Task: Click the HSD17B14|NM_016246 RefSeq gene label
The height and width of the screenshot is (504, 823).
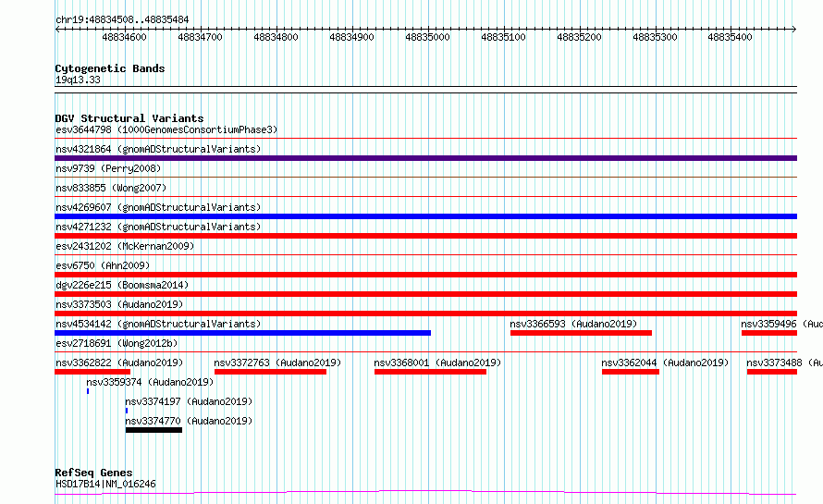Action: [105, 484]
